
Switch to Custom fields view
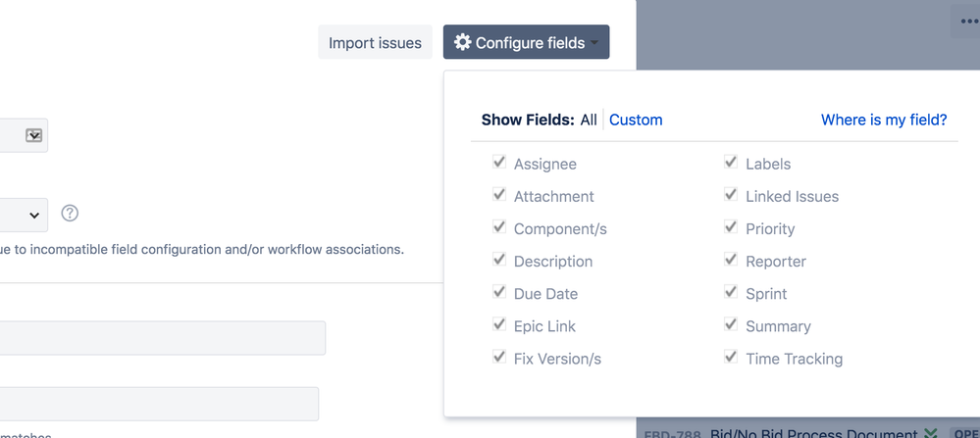coord(636,120)
